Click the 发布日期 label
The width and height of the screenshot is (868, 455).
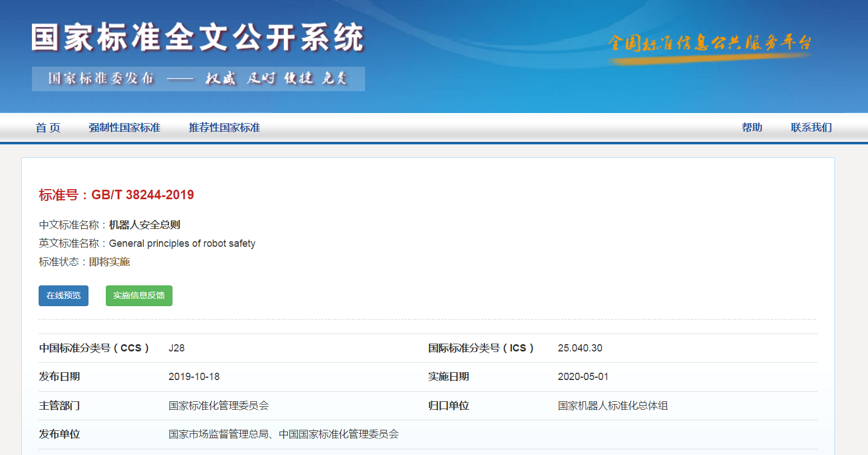(59, 377)
